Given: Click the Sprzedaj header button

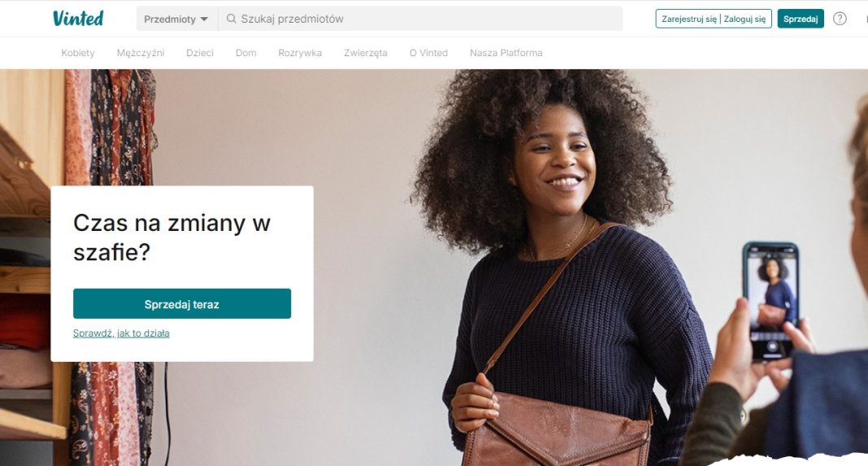Looking at the screenshot, I should point(801,19).
